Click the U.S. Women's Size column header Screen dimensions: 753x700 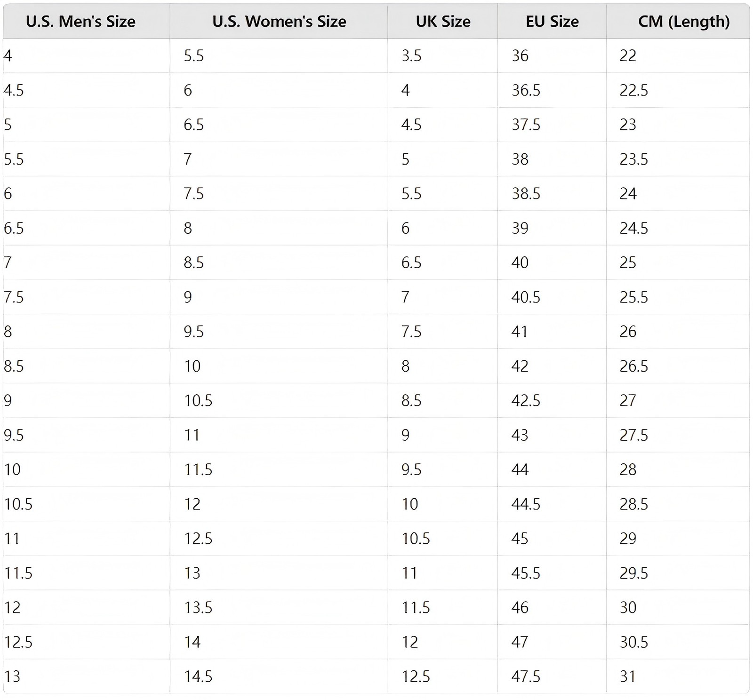tap(279, 21)
